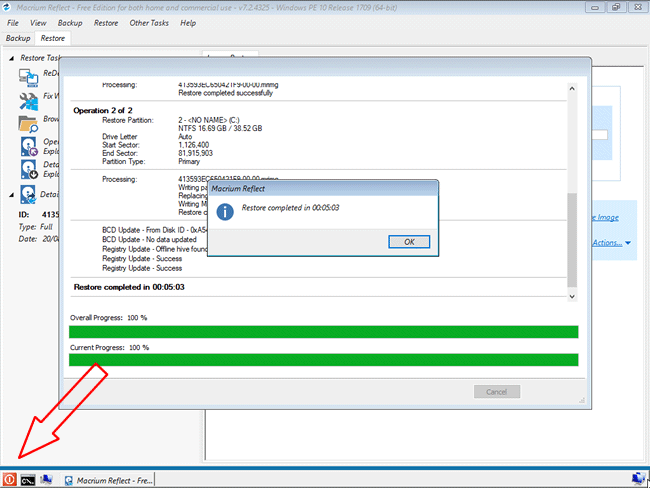Click the Details disk image icon
This screenshot has width=650, height=488.
(x=28, y=194)
